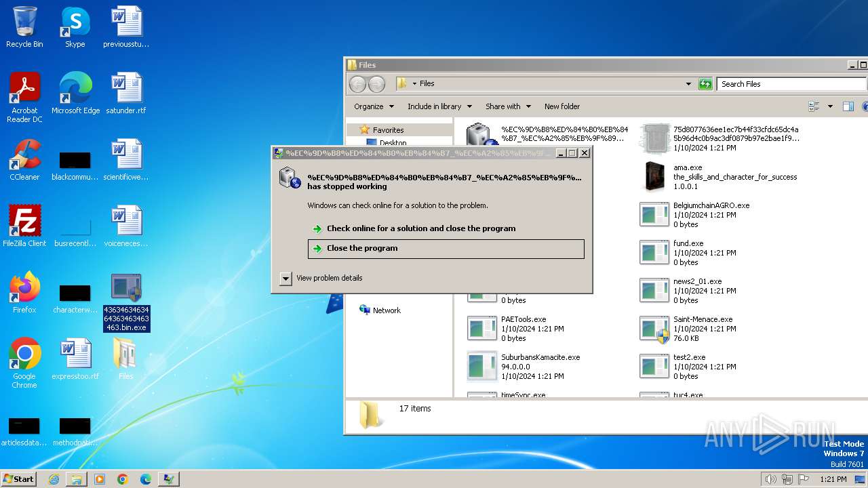Expand View problem details
Viewport: 868px width, 488px height.
pos(321,278)
